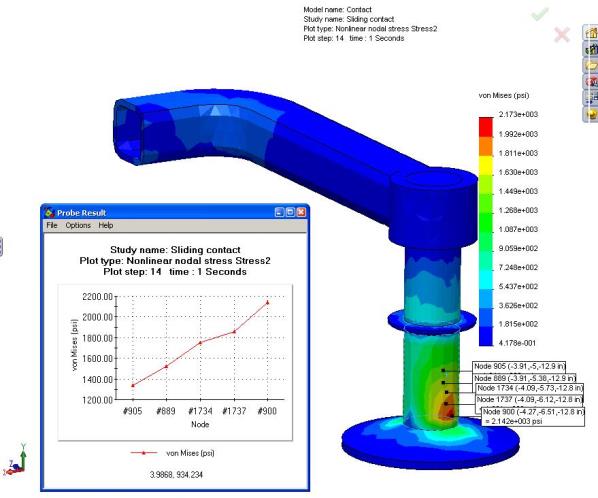Click the cyan band on the stress legend

pos(485,280)
